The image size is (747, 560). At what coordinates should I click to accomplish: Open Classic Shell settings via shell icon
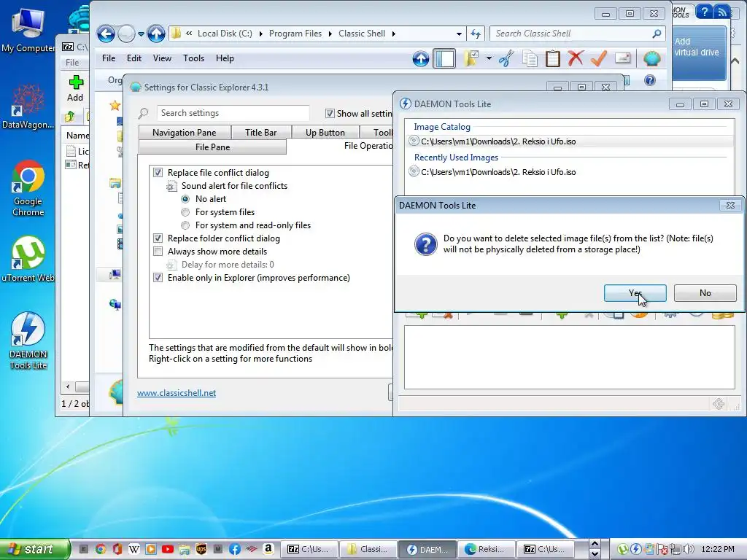pos(651,58)
